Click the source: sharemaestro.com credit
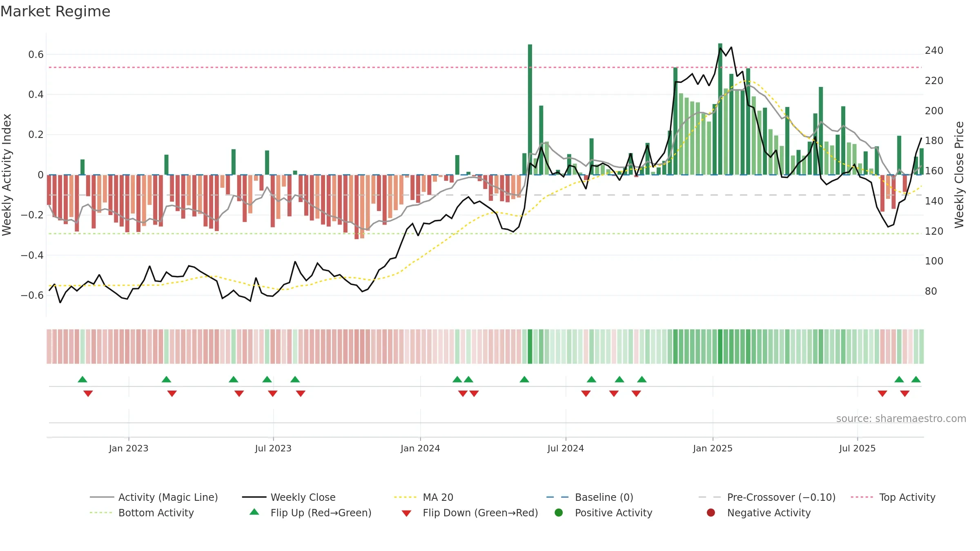 (x=901, y=419)
